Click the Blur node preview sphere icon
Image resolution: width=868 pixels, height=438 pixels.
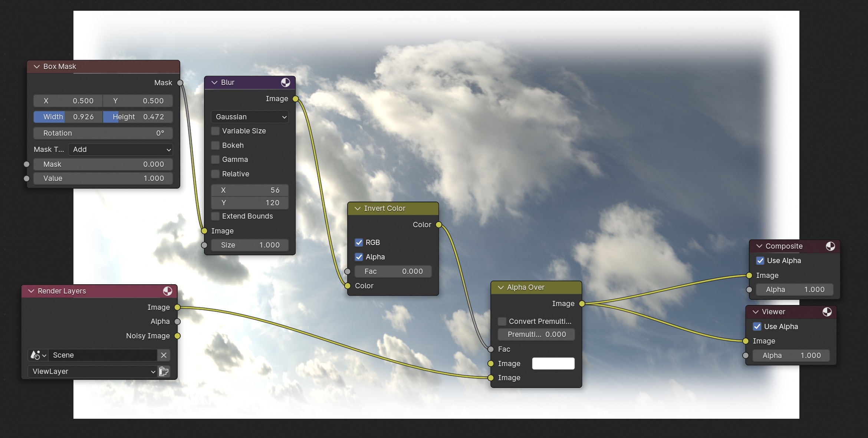point(285,82)
